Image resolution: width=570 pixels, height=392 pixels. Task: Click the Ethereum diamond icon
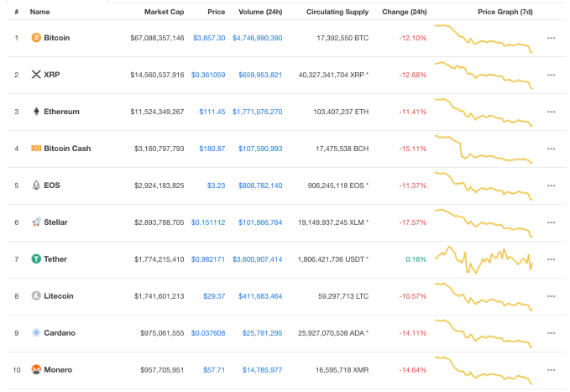(x=36, y=112)
